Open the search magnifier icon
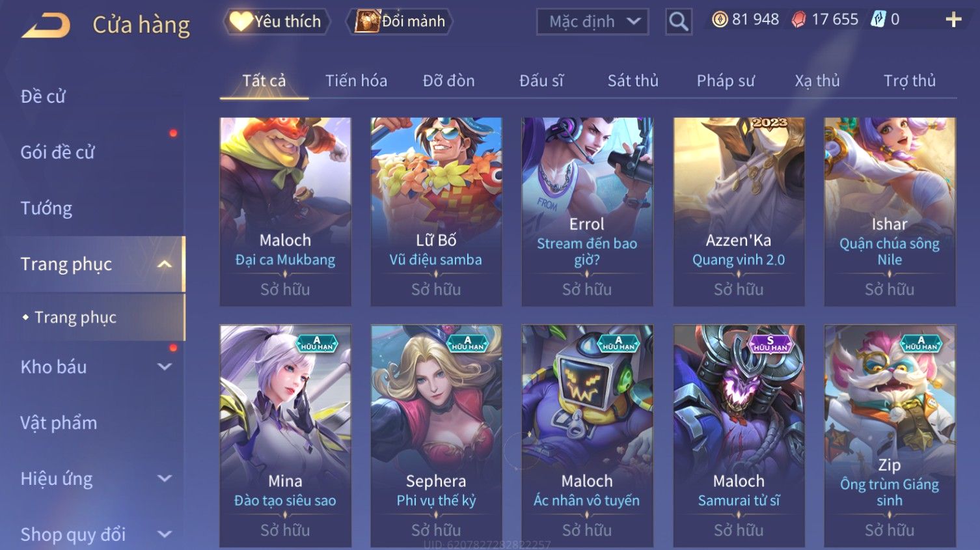 pyautogui.click(x=678, y=21)
